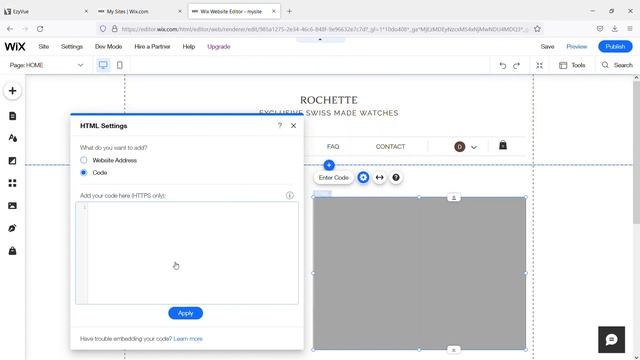Switch to the first browser tab

tap(46, 11)
